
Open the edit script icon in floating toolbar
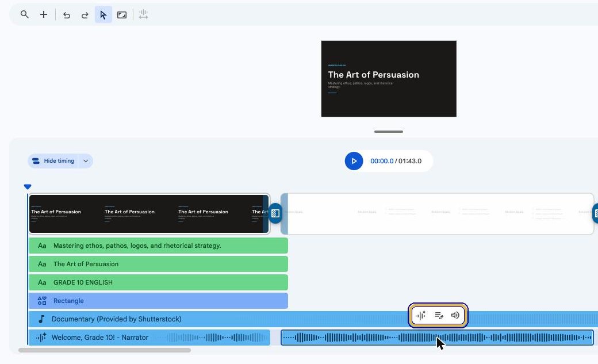[439, 315]
